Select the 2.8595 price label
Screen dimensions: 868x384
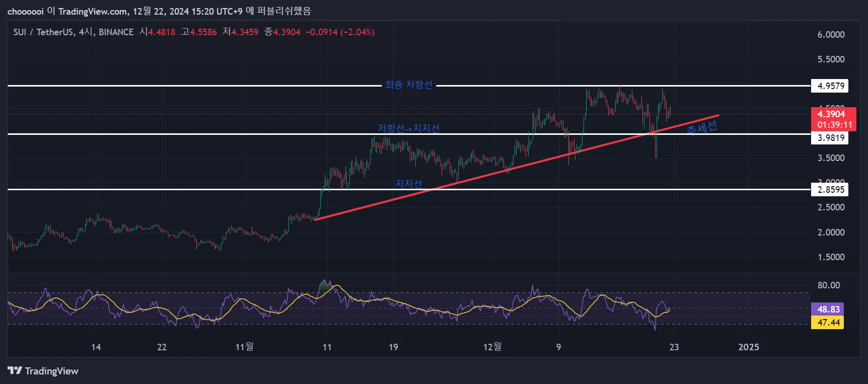click(830, 190)
